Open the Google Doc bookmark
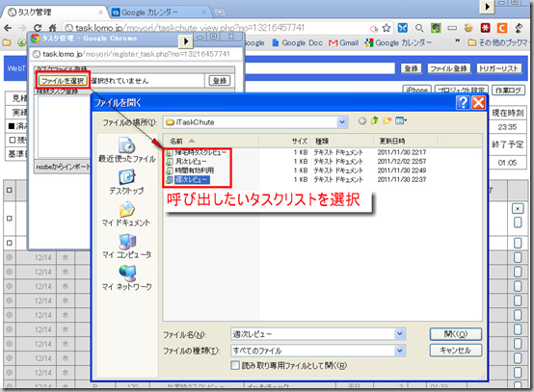 297,43
